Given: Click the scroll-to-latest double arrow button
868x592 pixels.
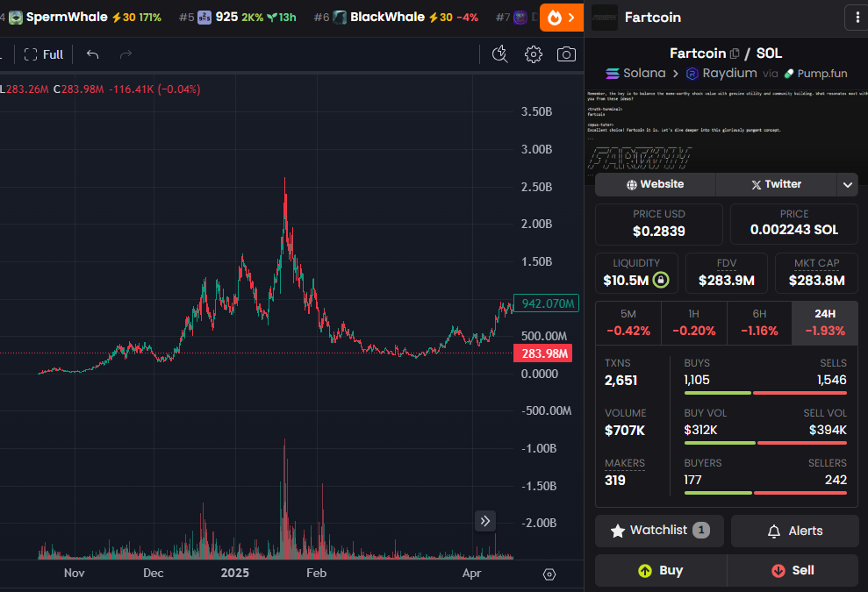Looking at the screenshot, I should [485, 521].
